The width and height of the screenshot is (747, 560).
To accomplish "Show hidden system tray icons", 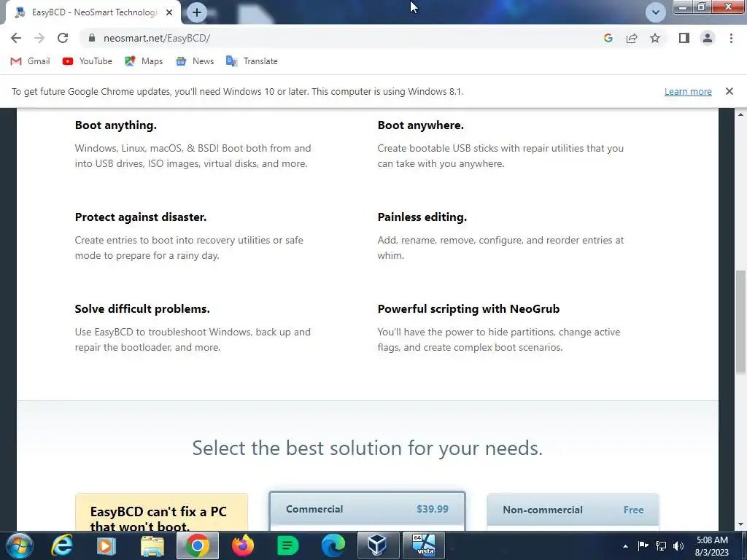I will pyautogui.click(x=625, y=546).
